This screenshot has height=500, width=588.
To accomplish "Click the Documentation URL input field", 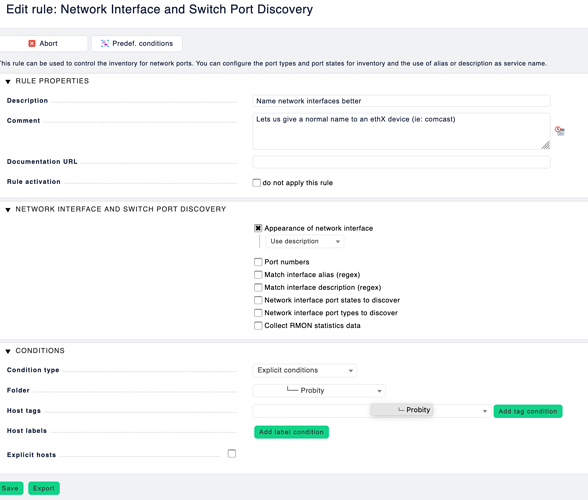I will coord(401,162).
